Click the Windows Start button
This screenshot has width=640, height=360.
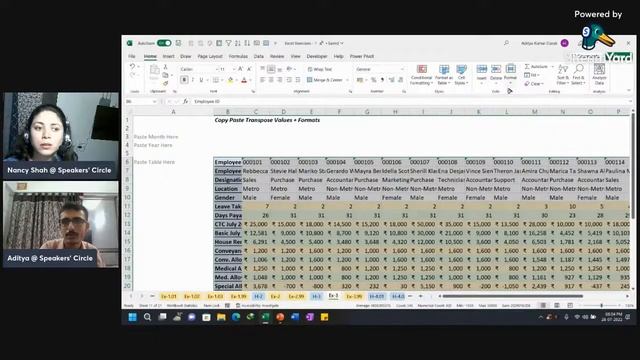pyautogui.click(x=132, y=317)
